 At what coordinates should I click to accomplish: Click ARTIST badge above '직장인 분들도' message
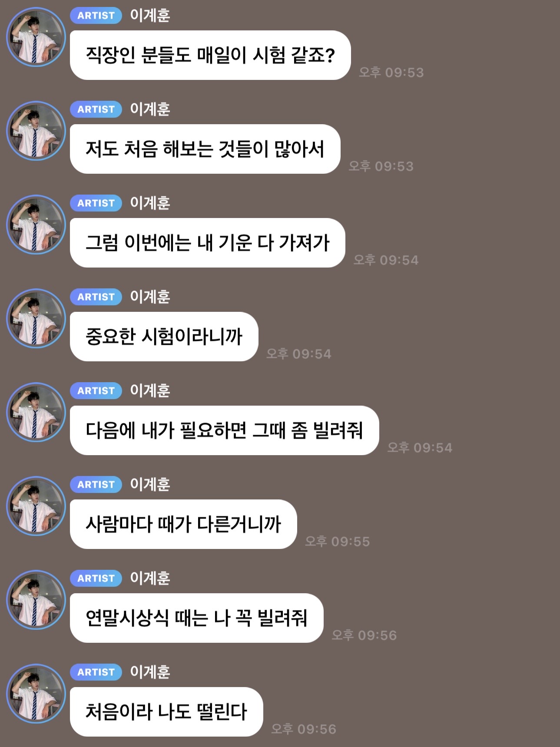click(96, 16)
